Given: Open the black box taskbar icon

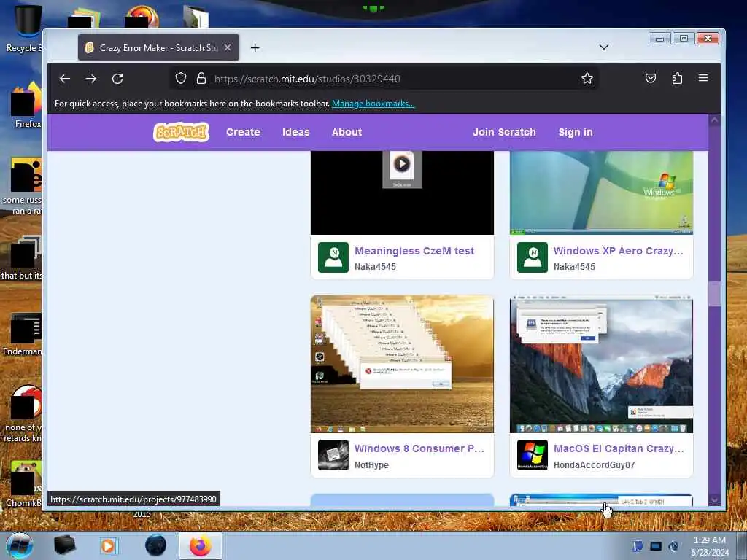Looking at the screenshot, I should pyautogui.click(x=64, y=545).
